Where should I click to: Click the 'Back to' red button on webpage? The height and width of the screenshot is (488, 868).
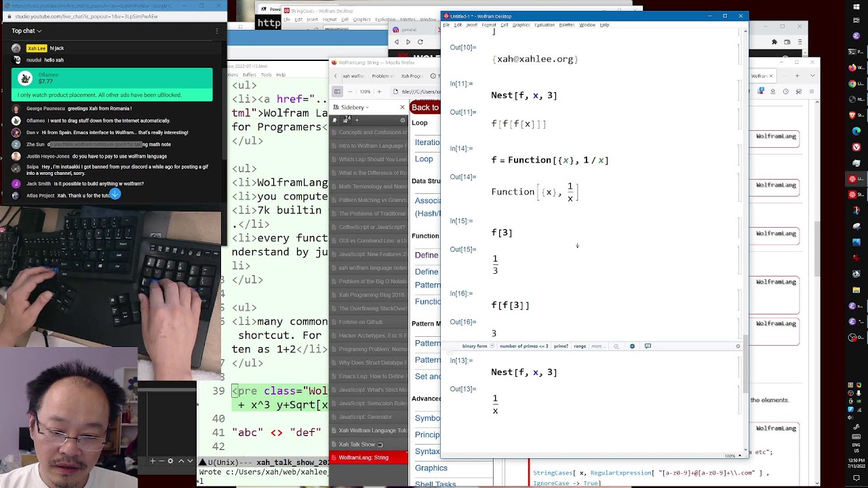click(425, 107)
